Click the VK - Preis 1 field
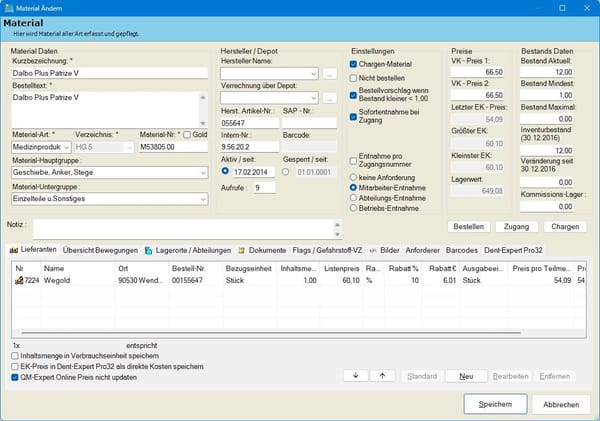The height and width of the screenshot is (421, 600). [x=477, y=72]
